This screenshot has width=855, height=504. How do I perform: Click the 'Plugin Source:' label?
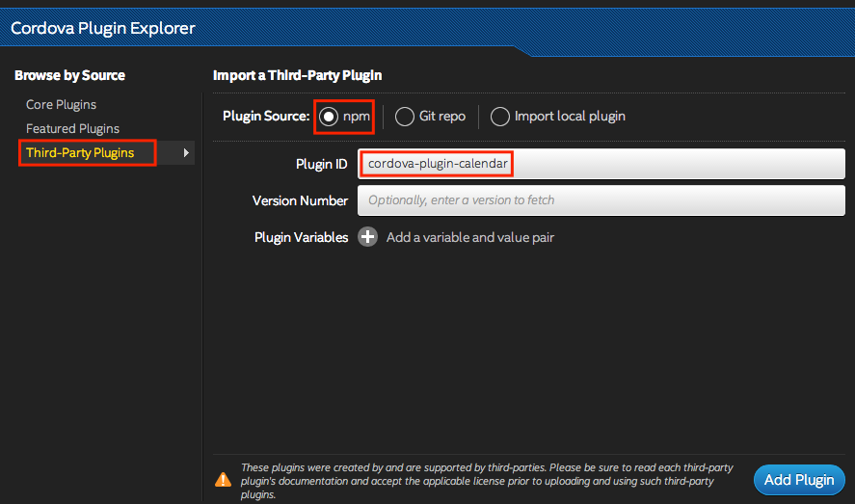(266, 116)
